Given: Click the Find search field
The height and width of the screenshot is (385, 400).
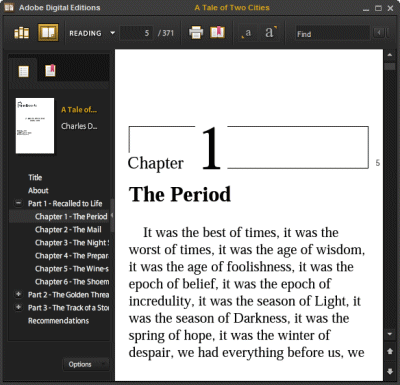Looking at the screenshot, I should [332, 33].
